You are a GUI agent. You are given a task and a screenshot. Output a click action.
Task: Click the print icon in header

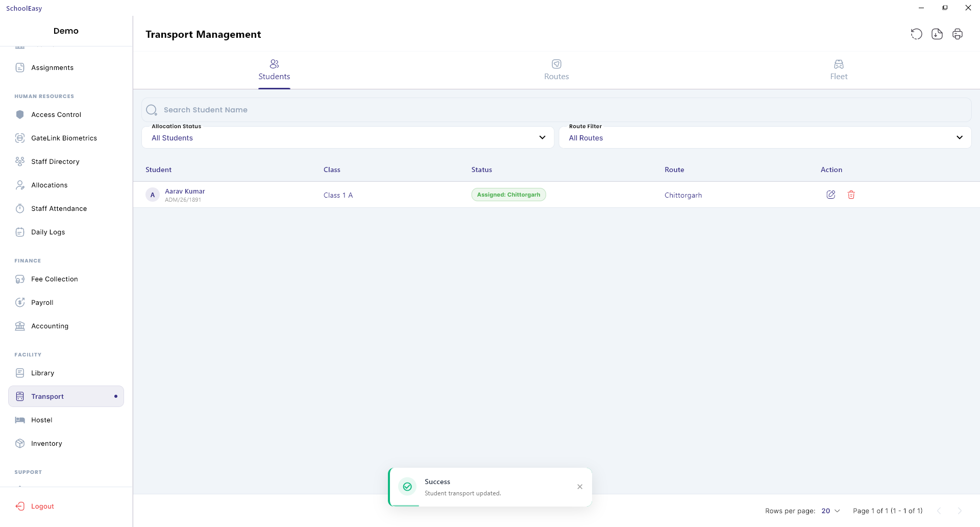pyautogui.click(x=958, y=34)
